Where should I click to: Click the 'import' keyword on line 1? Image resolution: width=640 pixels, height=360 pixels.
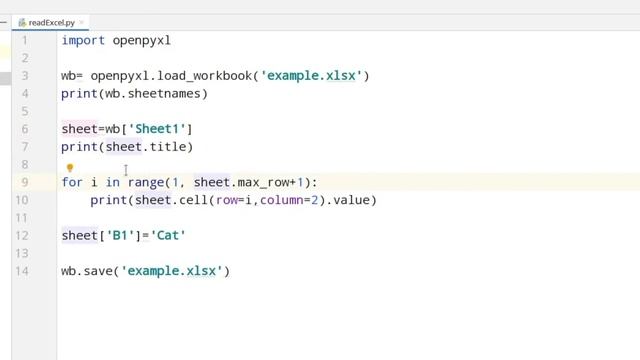click(83, 40)
